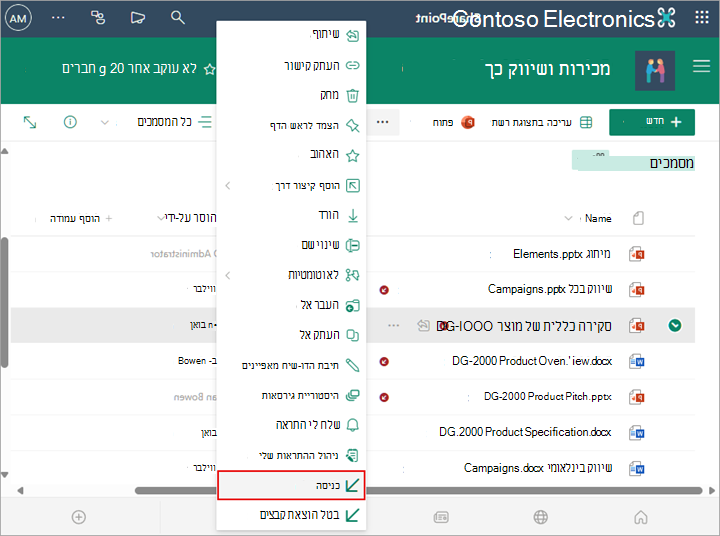720x536 pixels.
Task: Open תיבת הדו-שיח מאפיינים properties item
Action: 291,365
